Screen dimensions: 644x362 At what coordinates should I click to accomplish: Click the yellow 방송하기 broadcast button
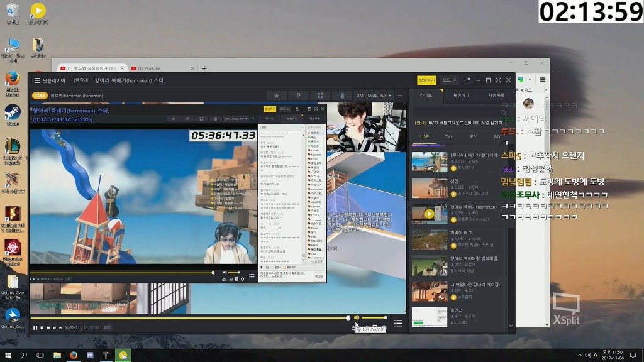coord(427,80)
